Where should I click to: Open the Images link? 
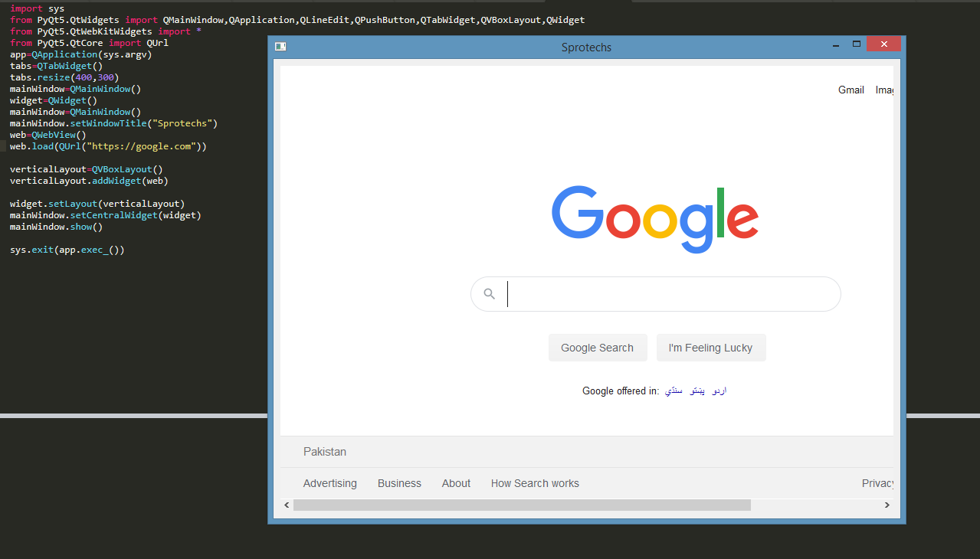coord(884,90)
